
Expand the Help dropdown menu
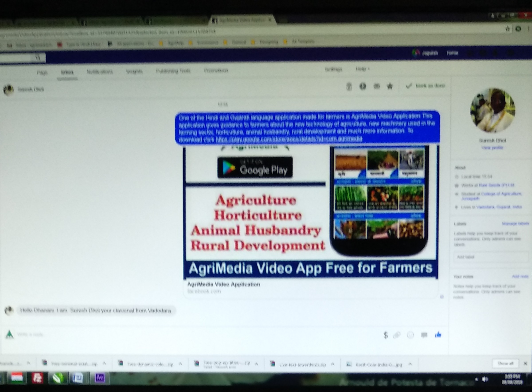click(x=362, y=69)
